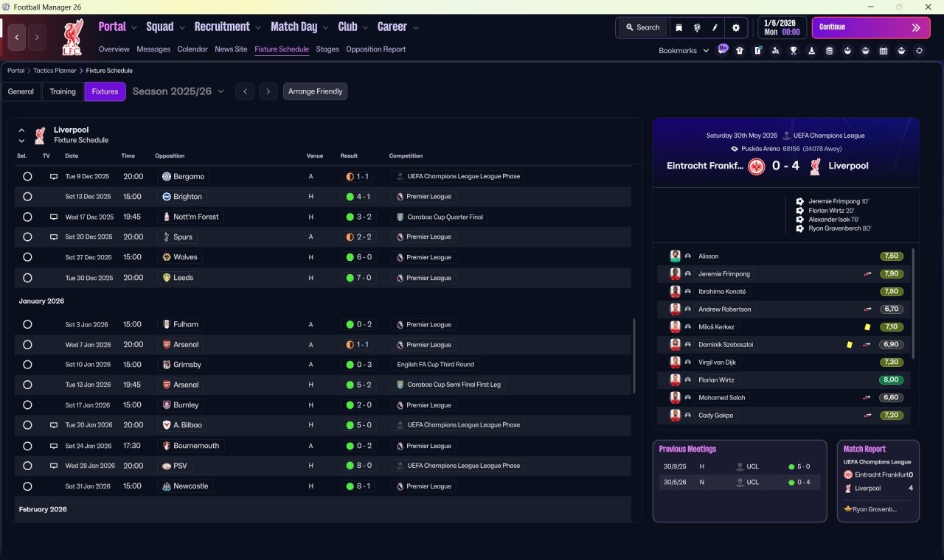The height and width of the screenshot is (560, 944).
Task: Select the radio button for the Leeds fixture
Action: coord(27,278)
